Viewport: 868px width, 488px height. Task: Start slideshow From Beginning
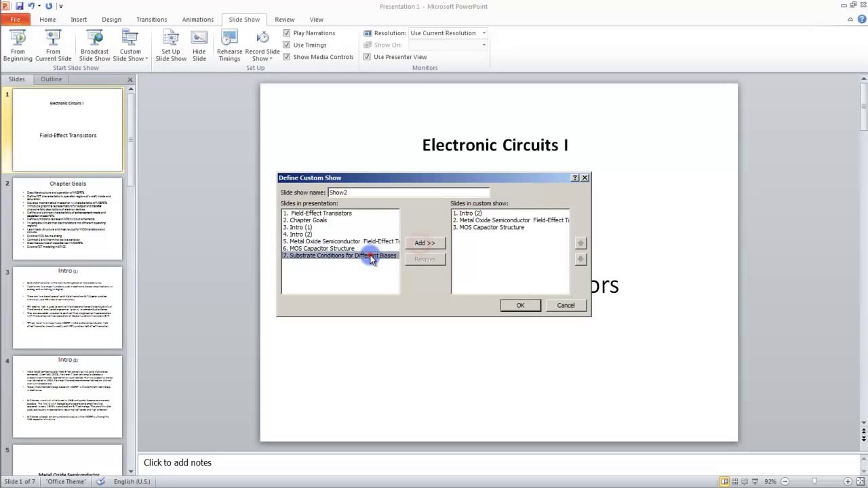tap(18, 45)
